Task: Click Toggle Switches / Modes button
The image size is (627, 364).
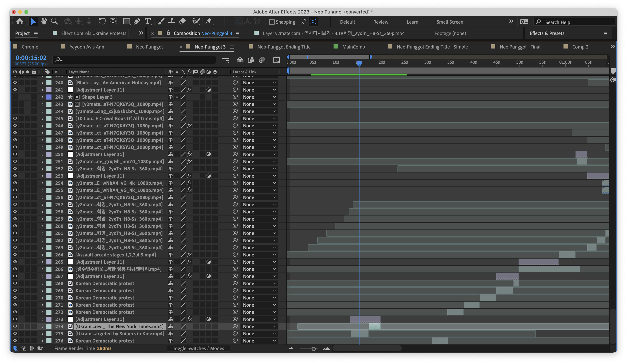Action: click(198, 348)
